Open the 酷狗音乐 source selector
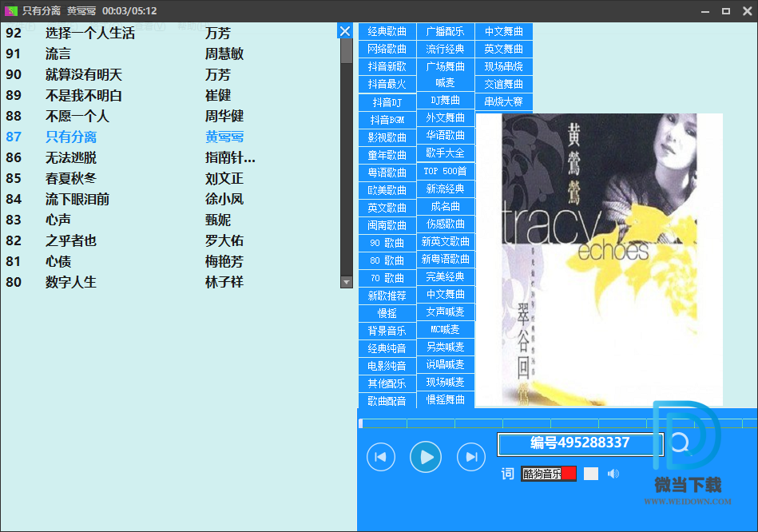This screenshot has height=532, width=758. [549, 474]
